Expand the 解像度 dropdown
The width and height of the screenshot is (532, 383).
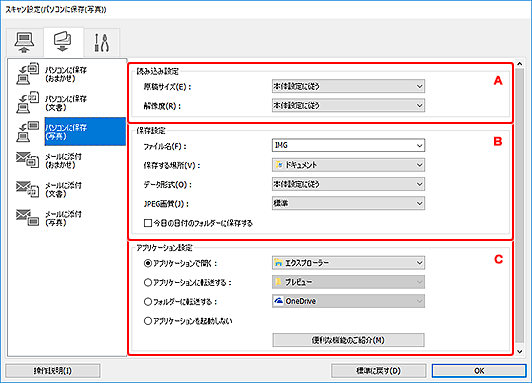click(x=348, y=106)
